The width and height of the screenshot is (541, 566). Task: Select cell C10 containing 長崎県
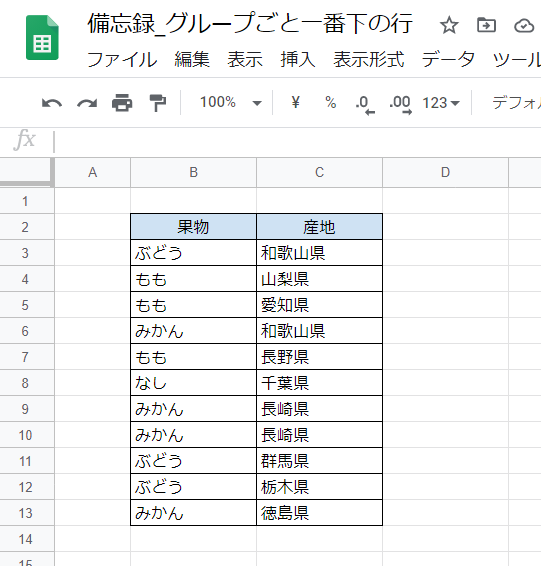pos(319,435)
